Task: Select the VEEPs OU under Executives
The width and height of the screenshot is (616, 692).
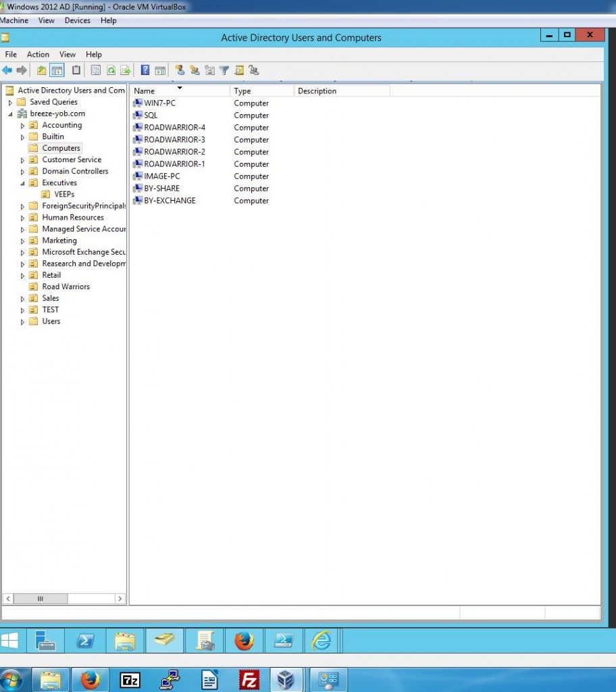Action: 64,194
